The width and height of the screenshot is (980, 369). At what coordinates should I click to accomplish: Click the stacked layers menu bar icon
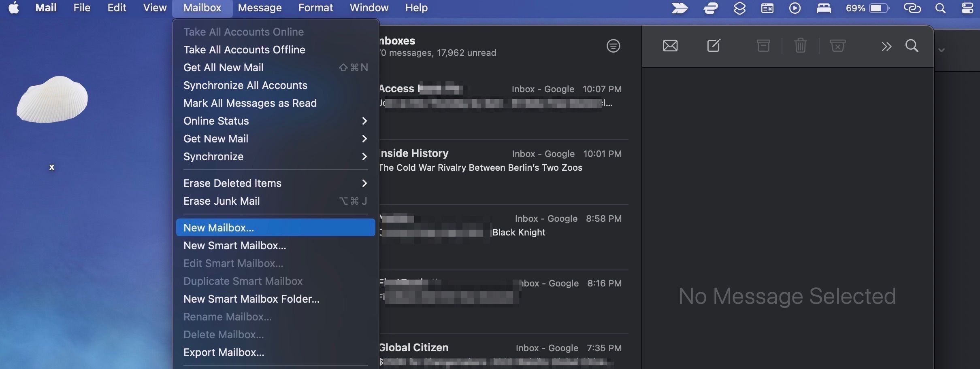click(x=739, y=8)
